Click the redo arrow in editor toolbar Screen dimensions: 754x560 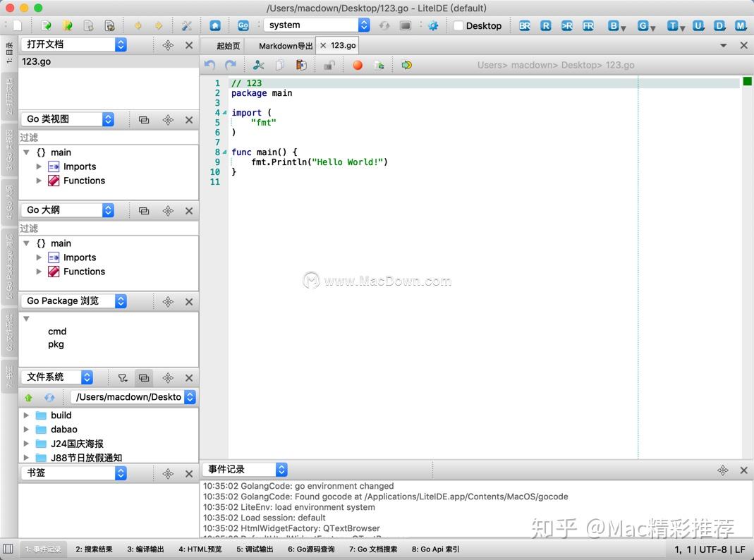[231, 65]
